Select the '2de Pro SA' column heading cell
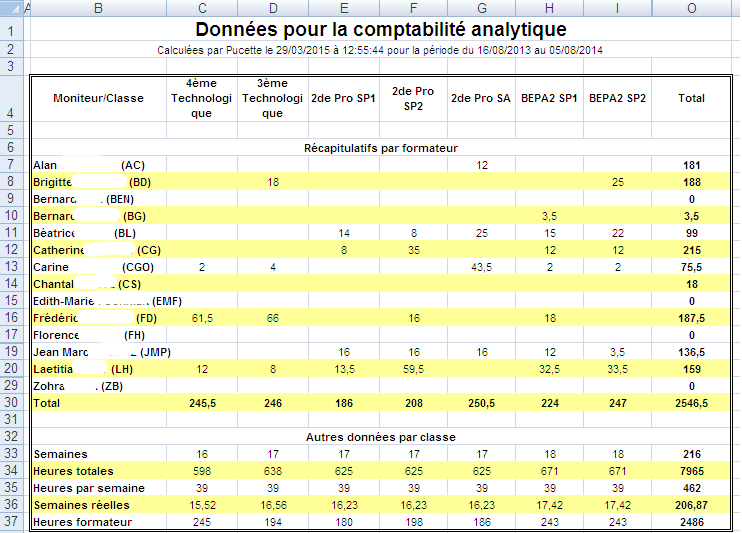Screen dimensions: 742x533 482,98
